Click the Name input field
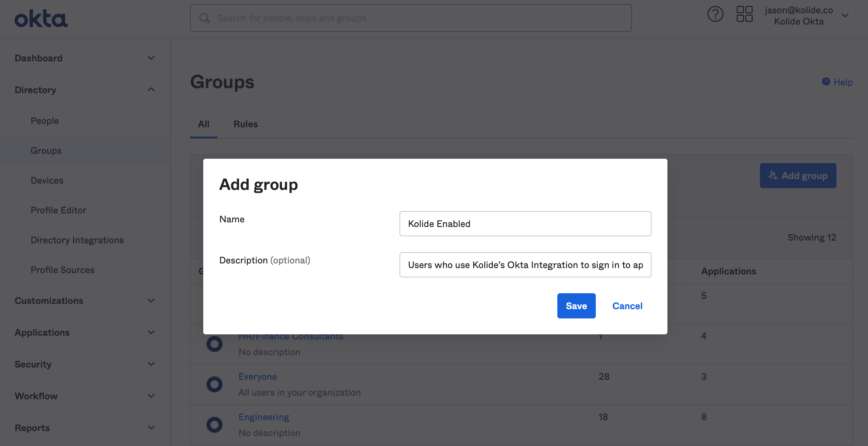 tap(525, 224)
